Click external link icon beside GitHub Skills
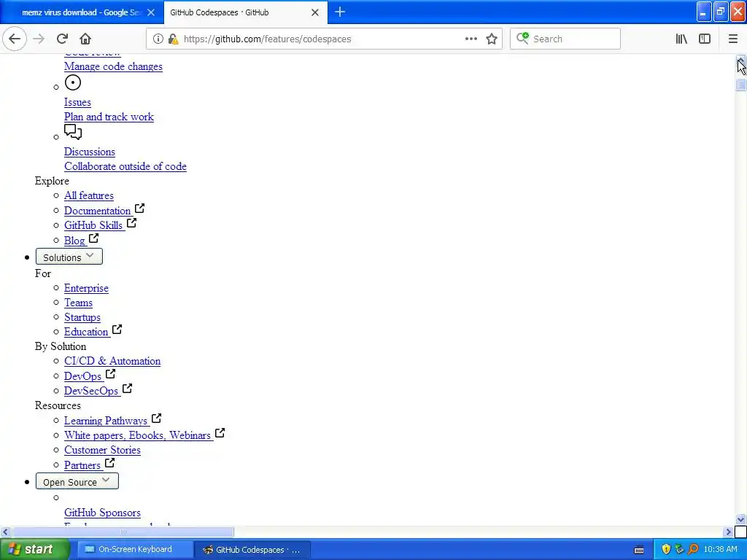Viewport: 747px width, 560px height. [131, 223]
